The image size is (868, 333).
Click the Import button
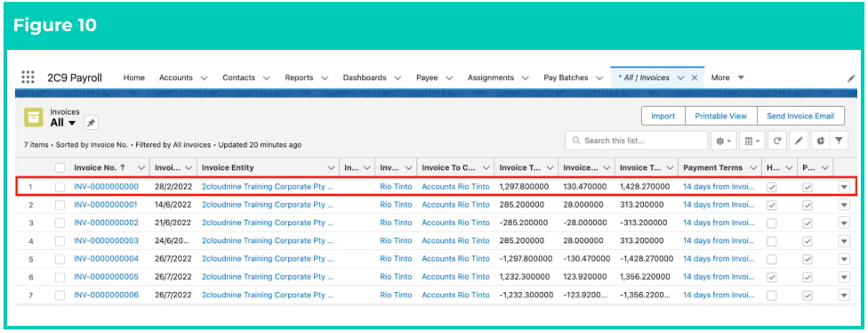pyautogui.click(x=663, y=116)
